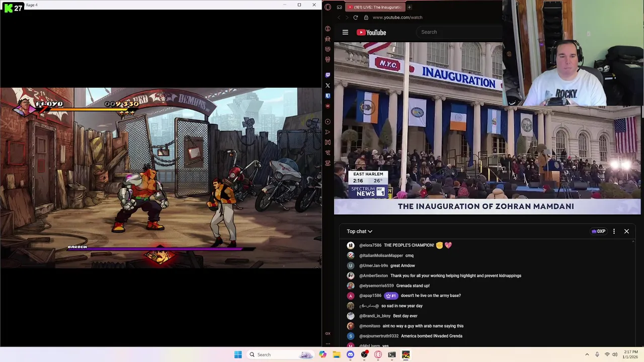This screenshot has width=644, height=362.
Task: Click username @elora7586 in chat
Action: pyautogui.click(x=370, y=245)
